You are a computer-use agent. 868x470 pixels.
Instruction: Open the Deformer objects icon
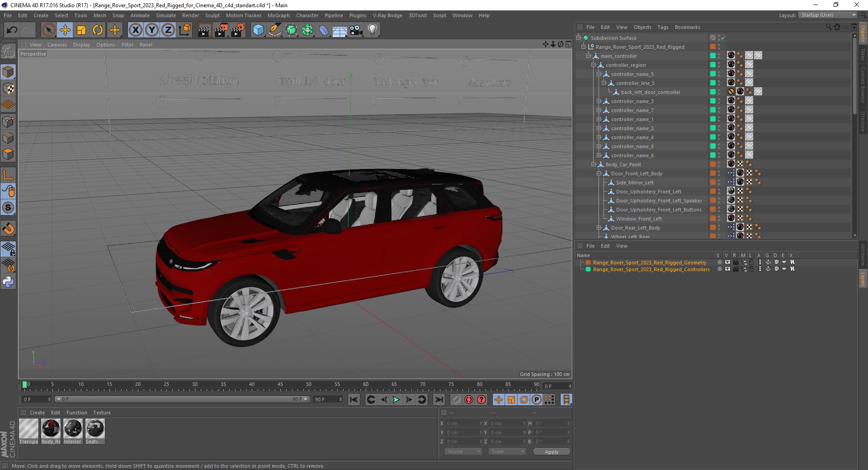[324, 30]
